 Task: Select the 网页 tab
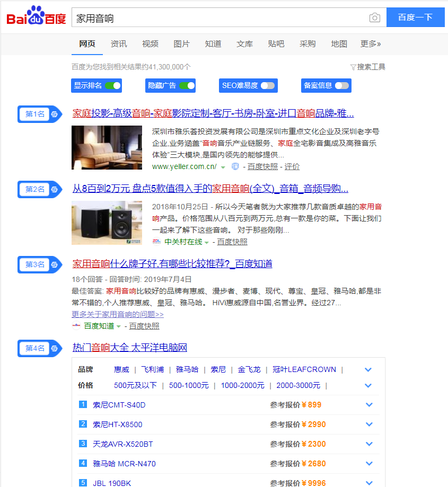(87, 44)
